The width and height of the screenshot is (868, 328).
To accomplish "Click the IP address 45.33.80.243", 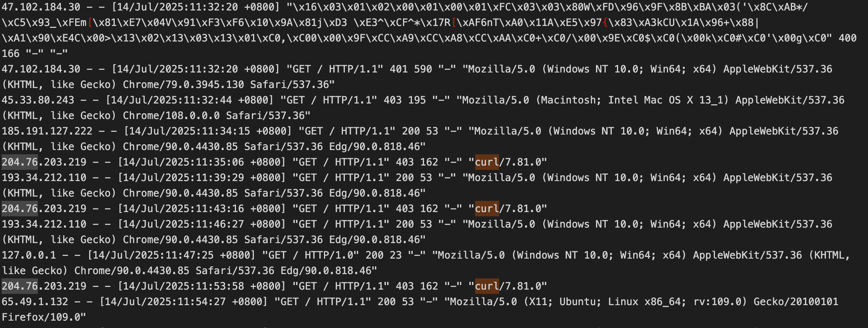I will 38,100.
